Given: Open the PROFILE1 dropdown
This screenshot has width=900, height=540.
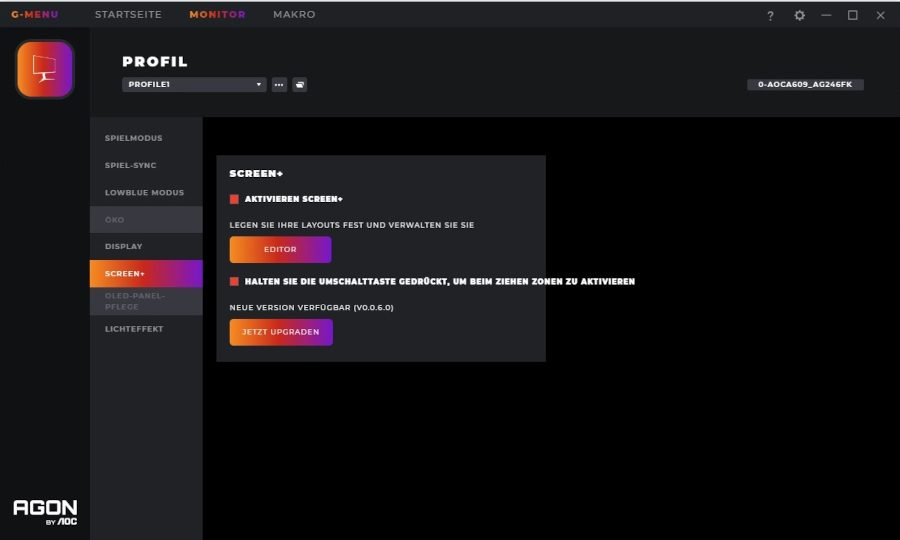Looking at the screenshot, I should coord(194,84).
